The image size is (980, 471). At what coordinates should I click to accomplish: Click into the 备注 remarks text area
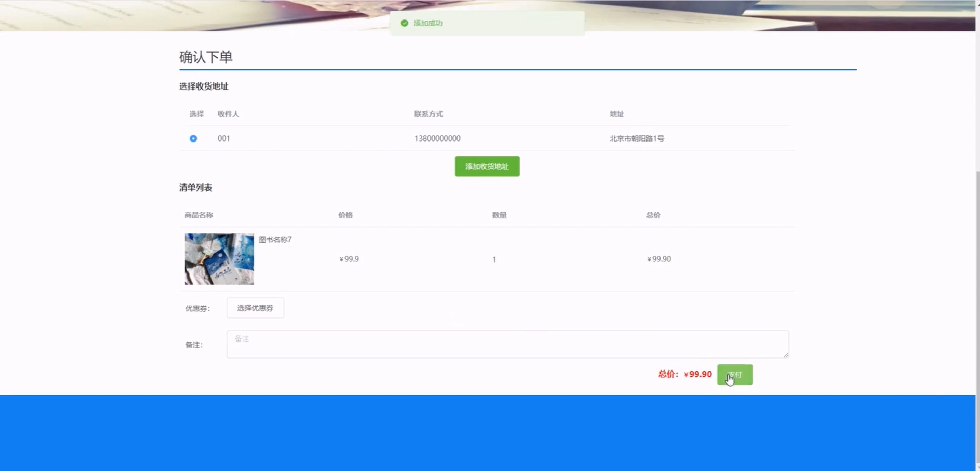point(507,344)
